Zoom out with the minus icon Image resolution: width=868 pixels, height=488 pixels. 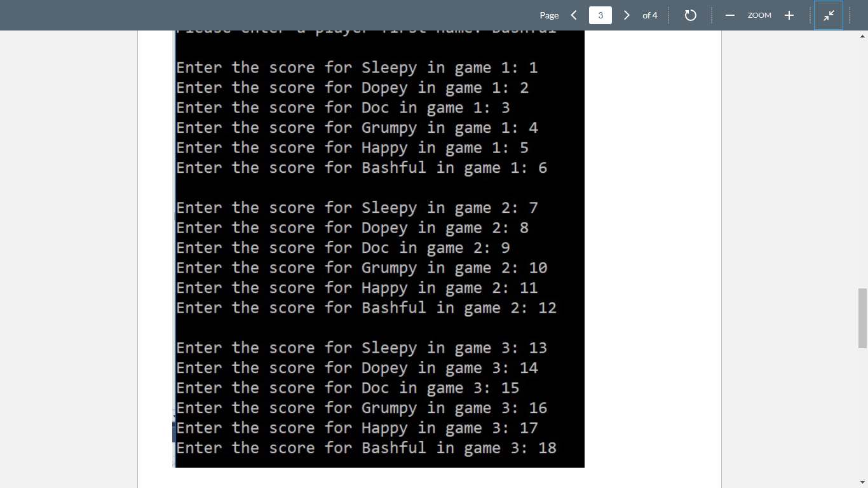click(x=729, y=15)
